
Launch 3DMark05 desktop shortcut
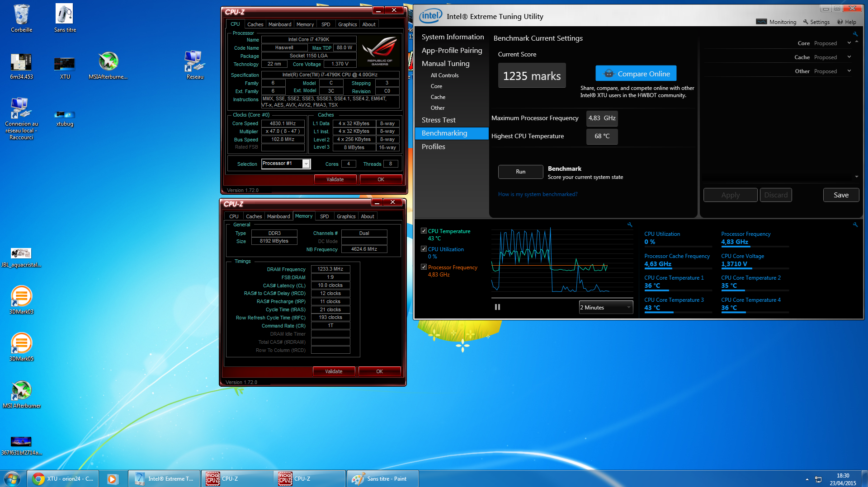pyautogui.click(x=21, y=347)
